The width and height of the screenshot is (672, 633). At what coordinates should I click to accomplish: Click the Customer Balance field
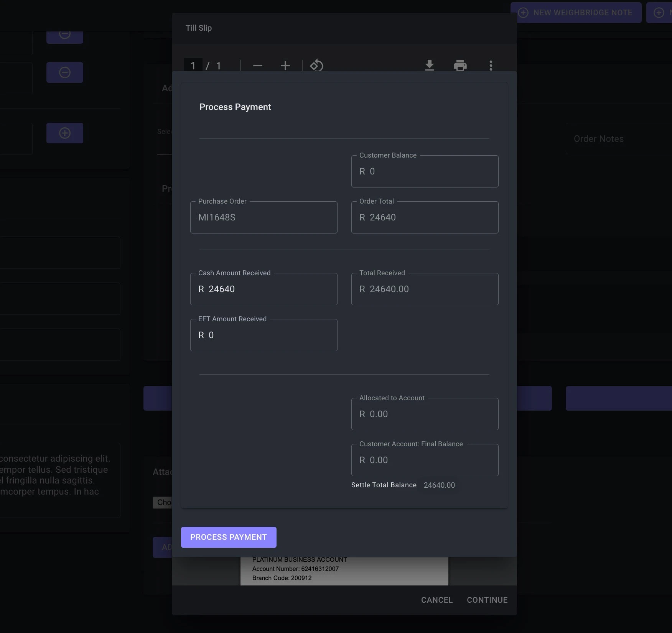coord(425,171)
